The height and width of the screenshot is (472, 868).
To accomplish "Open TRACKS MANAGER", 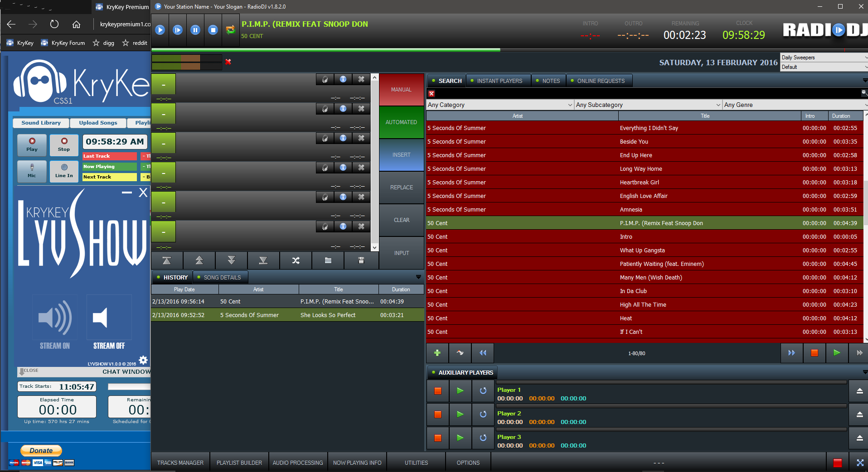I will 180,463.
